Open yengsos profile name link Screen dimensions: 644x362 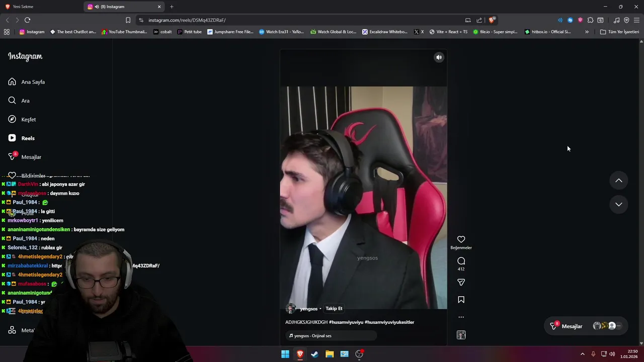(308, 309)
